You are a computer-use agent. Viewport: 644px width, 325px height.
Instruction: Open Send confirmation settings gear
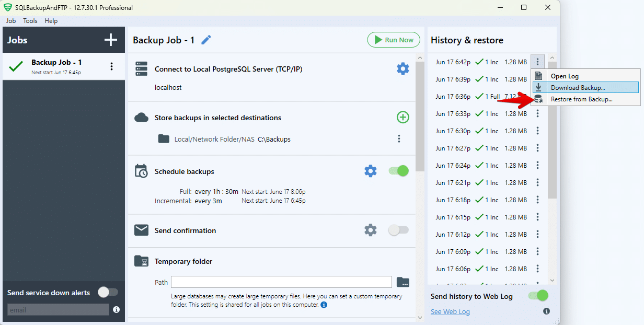click(x=370, y=230)
